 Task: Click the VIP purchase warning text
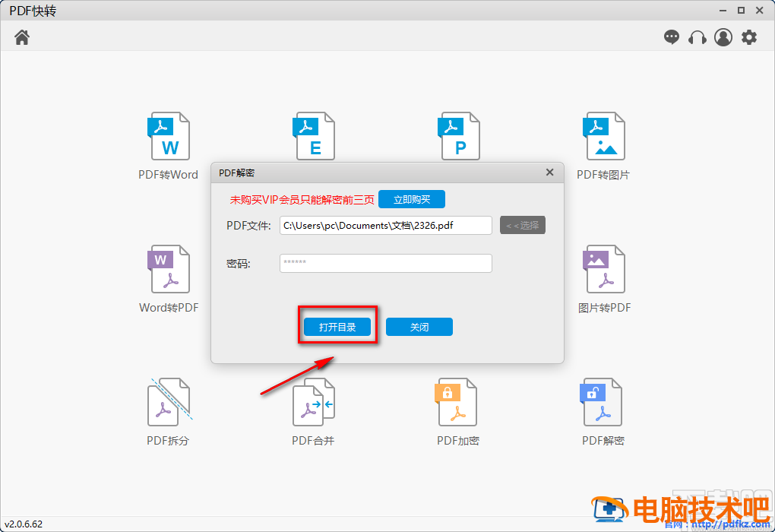[302, 200]
